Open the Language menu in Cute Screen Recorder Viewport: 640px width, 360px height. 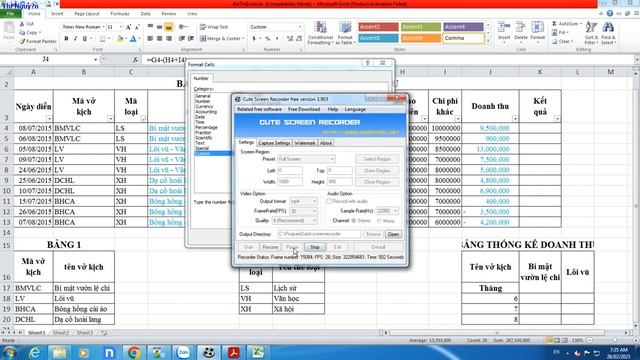click(x=355, y=110)
